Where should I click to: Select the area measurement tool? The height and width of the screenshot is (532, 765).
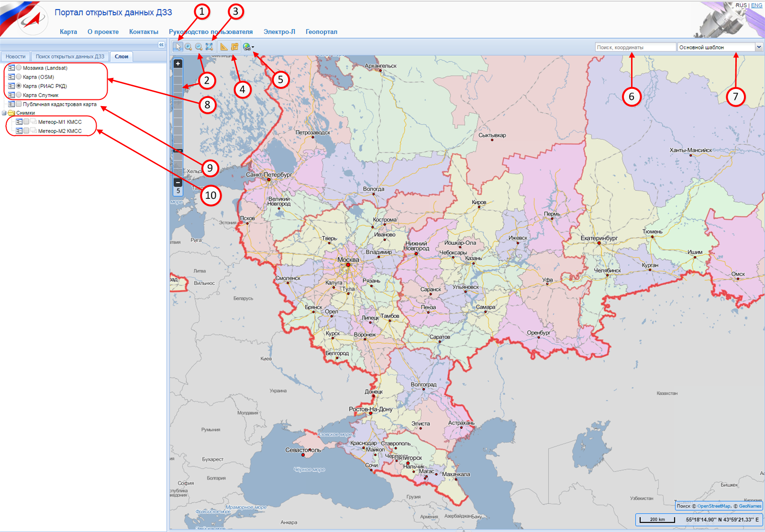[234, 47]
